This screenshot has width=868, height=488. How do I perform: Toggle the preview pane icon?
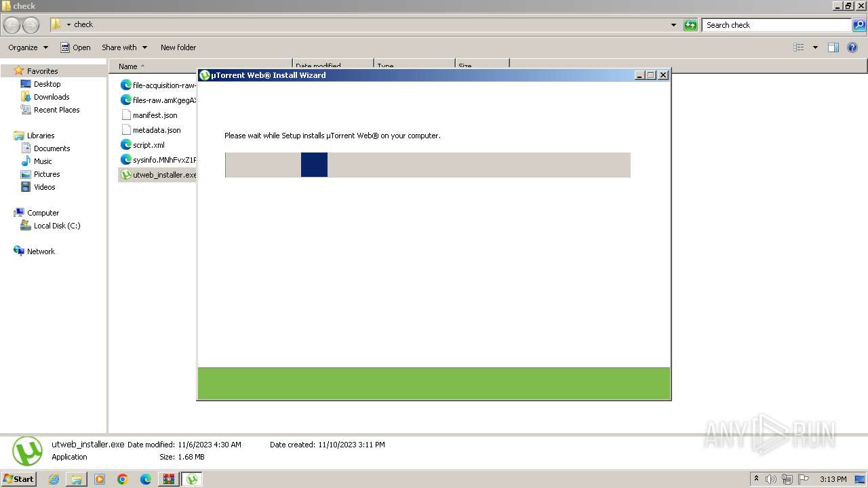[x=833, y=47]
